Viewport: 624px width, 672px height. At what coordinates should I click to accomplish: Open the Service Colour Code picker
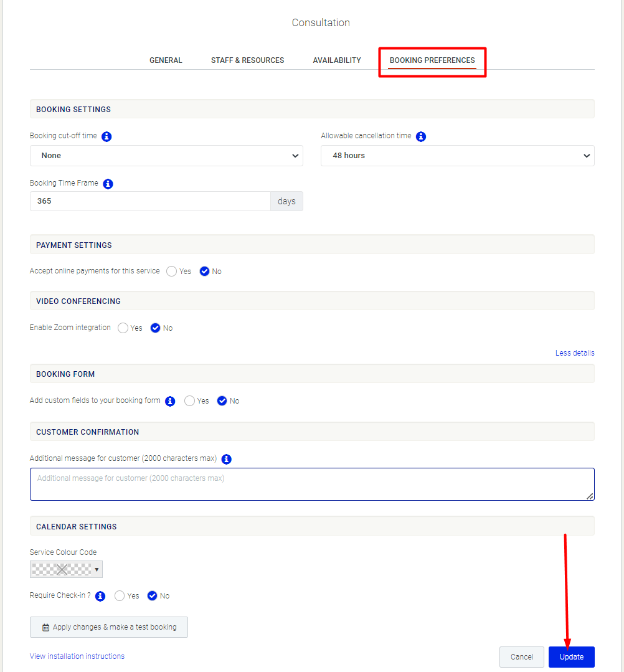click(66, 569)
